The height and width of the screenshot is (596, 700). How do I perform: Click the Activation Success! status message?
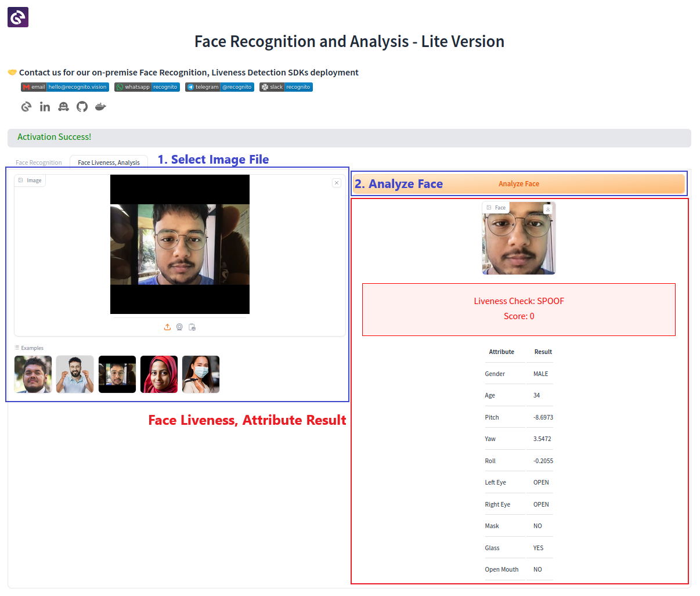(x=55, y=137)
